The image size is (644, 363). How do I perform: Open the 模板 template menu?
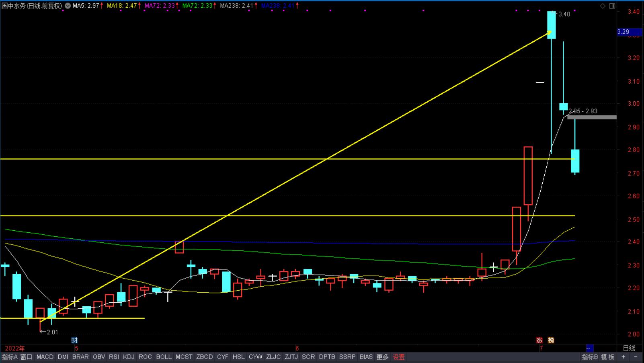608,357
